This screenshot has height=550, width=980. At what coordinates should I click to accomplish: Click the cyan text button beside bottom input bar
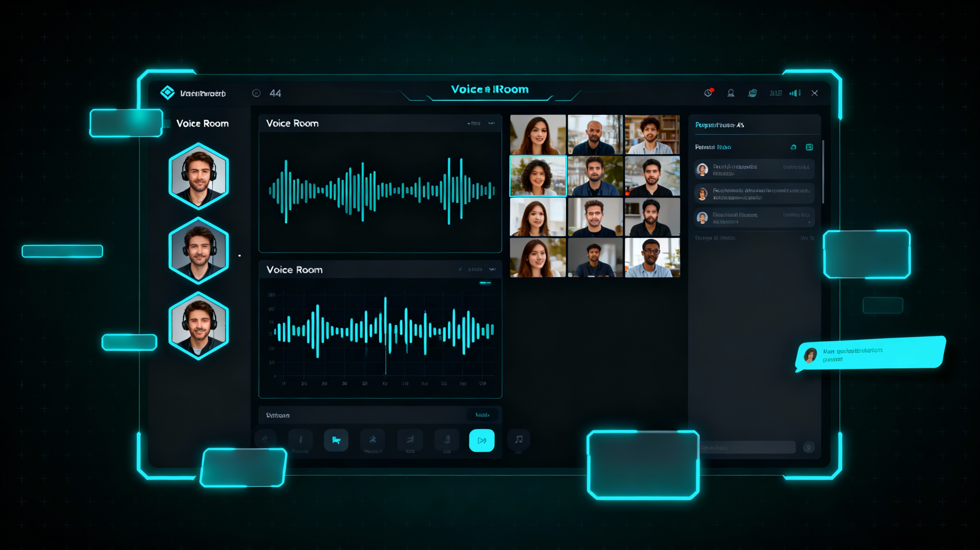(x=482, y=415)
